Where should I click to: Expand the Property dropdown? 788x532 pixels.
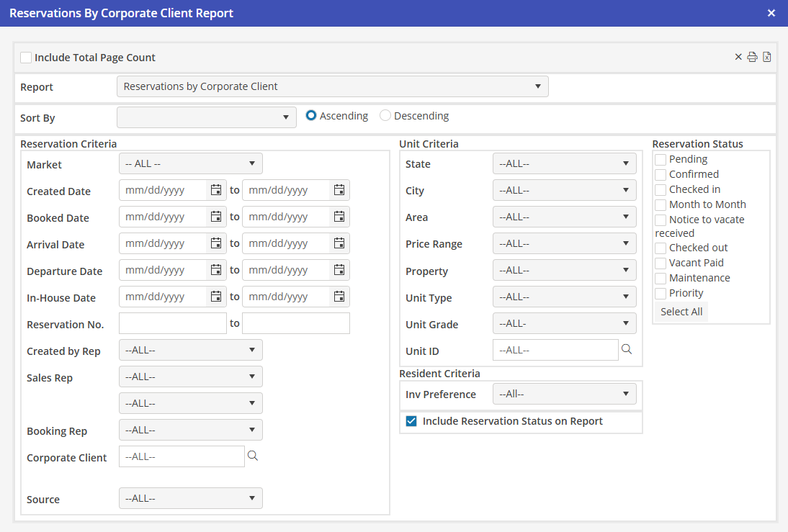coord(564,270)
